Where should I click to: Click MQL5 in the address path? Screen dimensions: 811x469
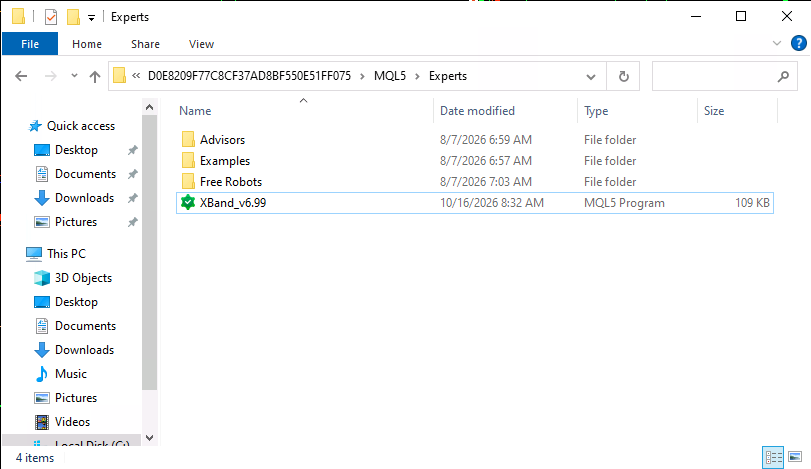point(390,76)
